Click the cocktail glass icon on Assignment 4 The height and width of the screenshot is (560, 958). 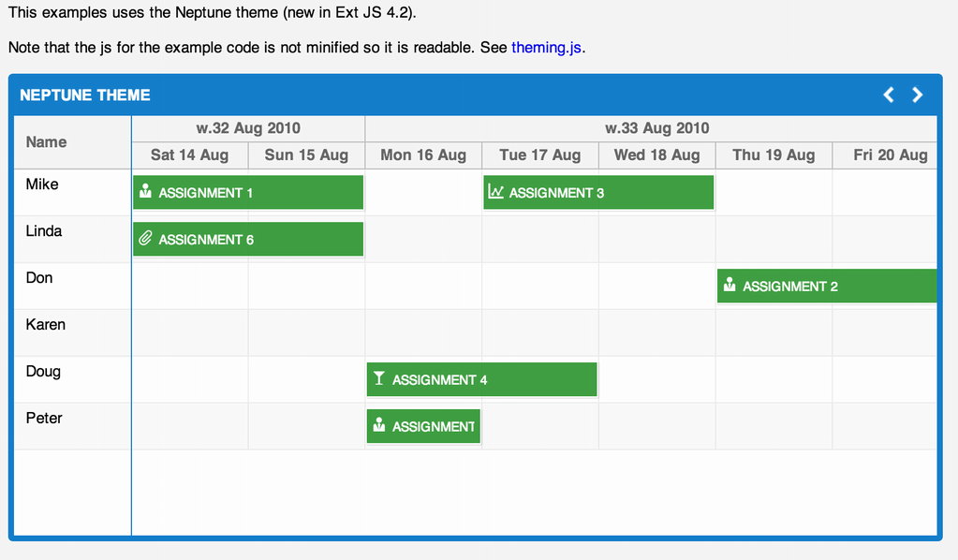379,378
